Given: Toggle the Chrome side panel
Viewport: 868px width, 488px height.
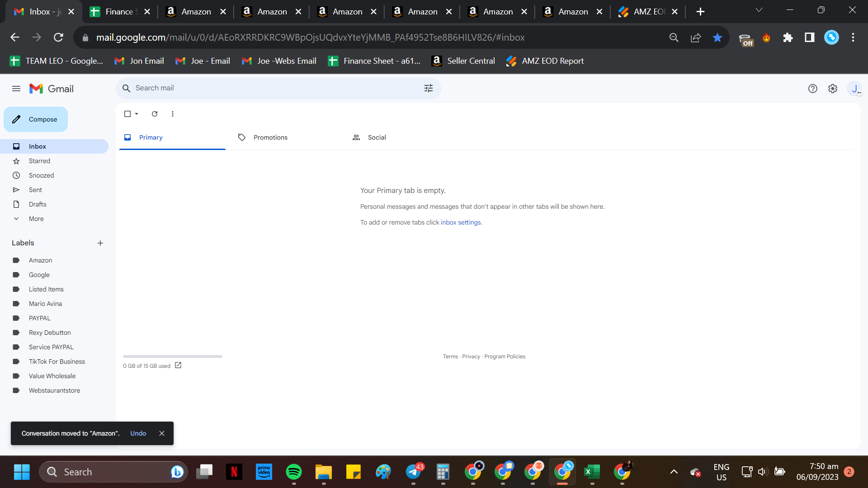Looking at the screenshot, I should (810, 38).
